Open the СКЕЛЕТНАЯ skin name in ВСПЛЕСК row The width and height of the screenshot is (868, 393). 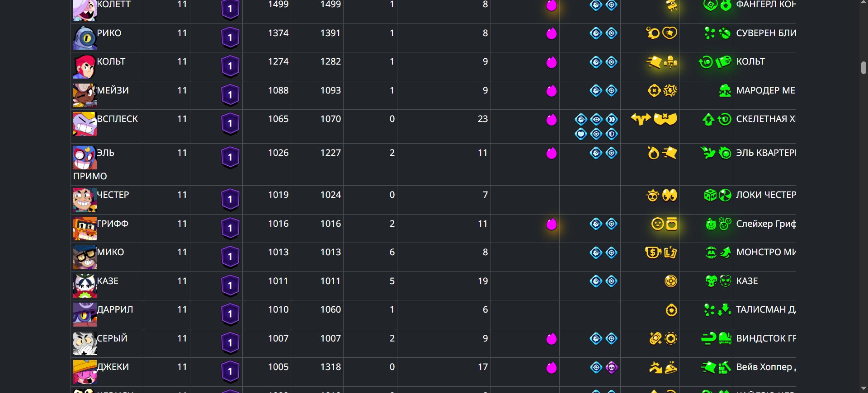[766, 119]
